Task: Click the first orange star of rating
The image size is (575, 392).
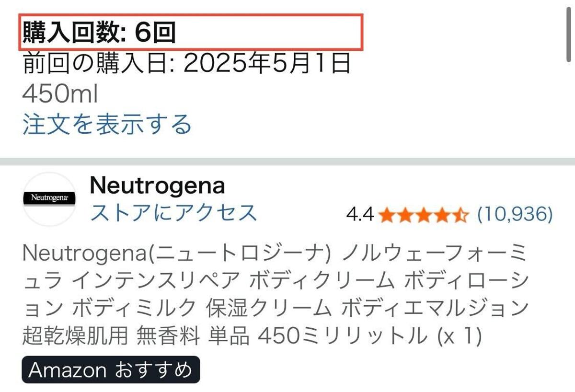Action: (x=387, y=216)
